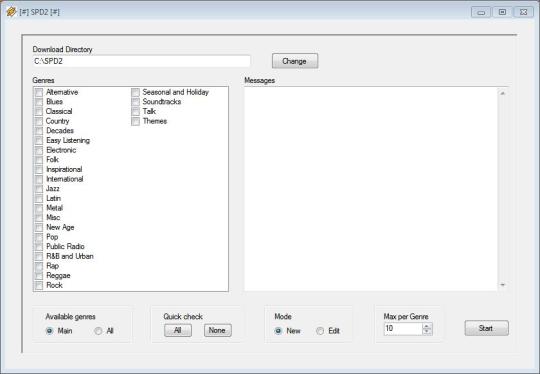Close the SPD2 window

point(523,12)
